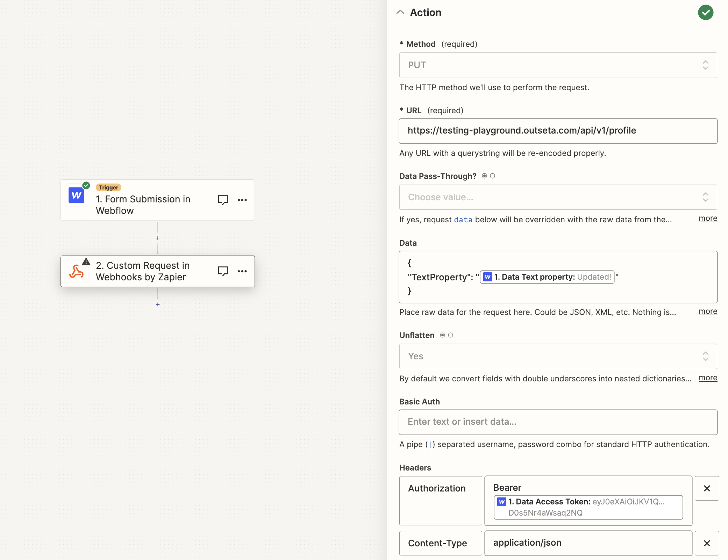Edit the Bearer header value field

[x=588, y=501]
